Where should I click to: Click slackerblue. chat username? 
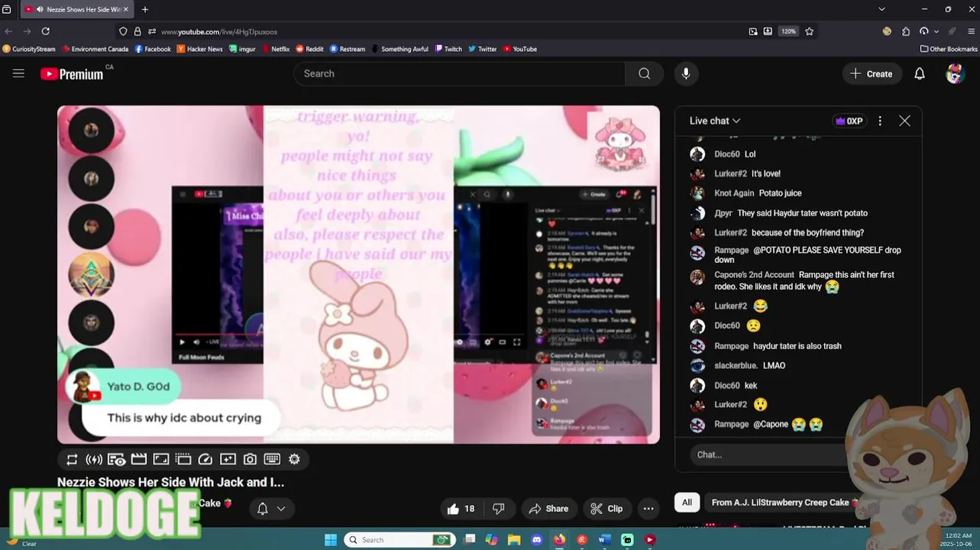coord(736,366)
